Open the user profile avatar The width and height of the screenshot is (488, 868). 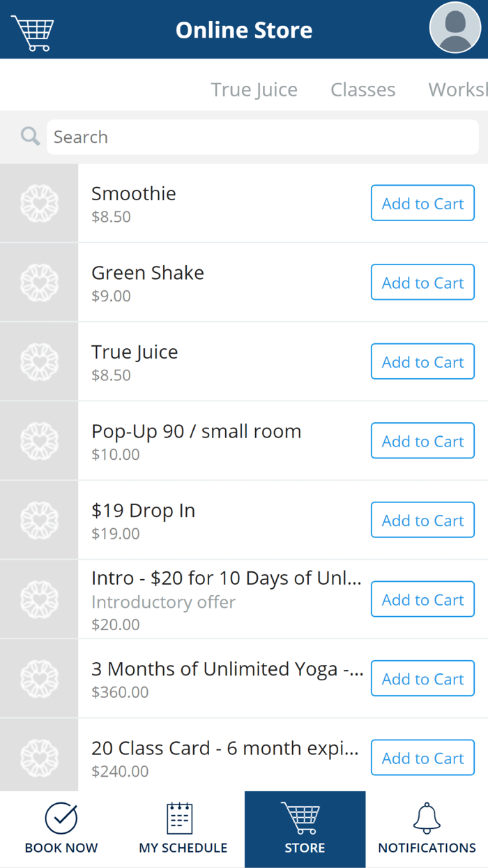click(x=455, y=29)
